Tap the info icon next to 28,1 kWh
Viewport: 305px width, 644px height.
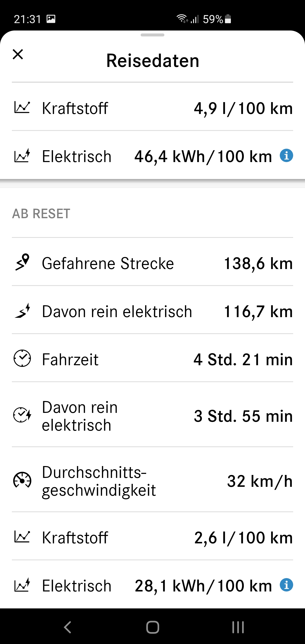pyautogui.click(x=286, y=585)
